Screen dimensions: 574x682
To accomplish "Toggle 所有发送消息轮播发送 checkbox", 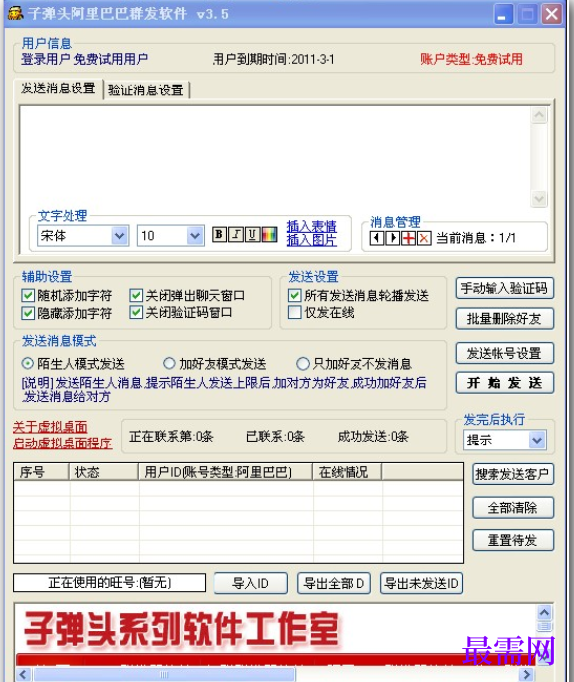I will [294, 296].
